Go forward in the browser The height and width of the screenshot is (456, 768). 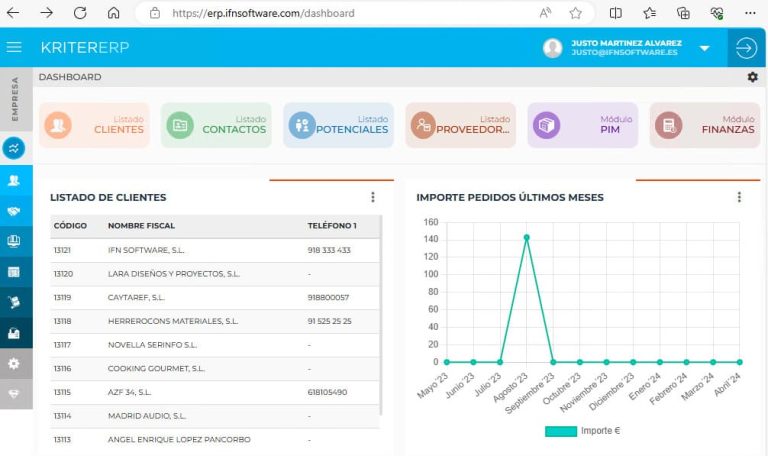click(47, 13)
